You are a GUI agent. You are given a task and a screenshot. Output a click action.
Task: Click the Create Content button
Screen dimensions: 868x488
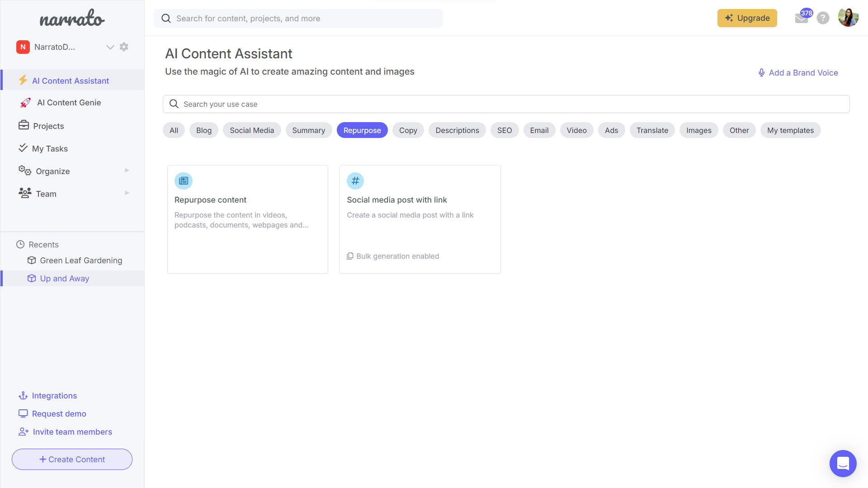click(72, 459)
